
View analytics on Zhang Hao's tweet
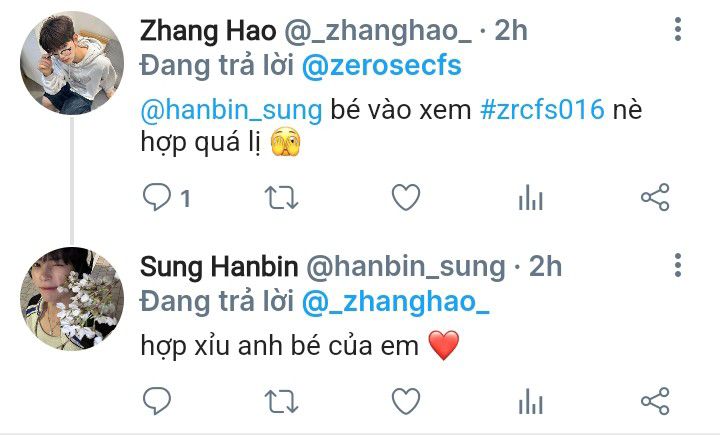pyautogui.click(x=531, y=198)
